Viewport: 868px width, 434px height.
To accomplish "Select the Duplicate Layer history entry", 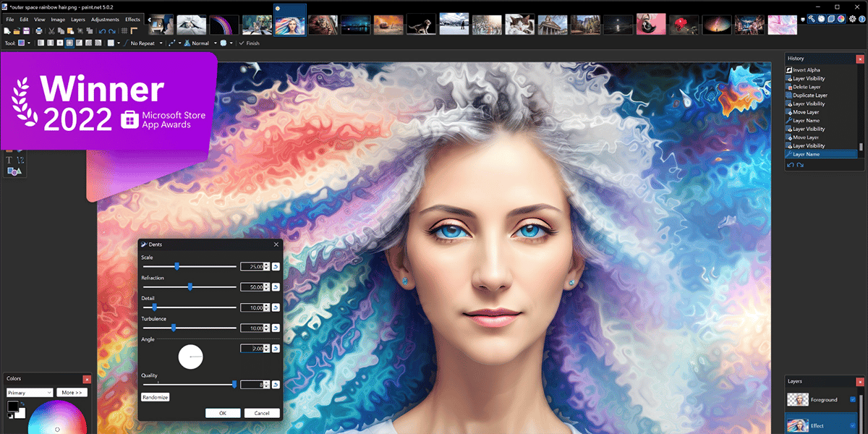I will click(x=810, y=95).
